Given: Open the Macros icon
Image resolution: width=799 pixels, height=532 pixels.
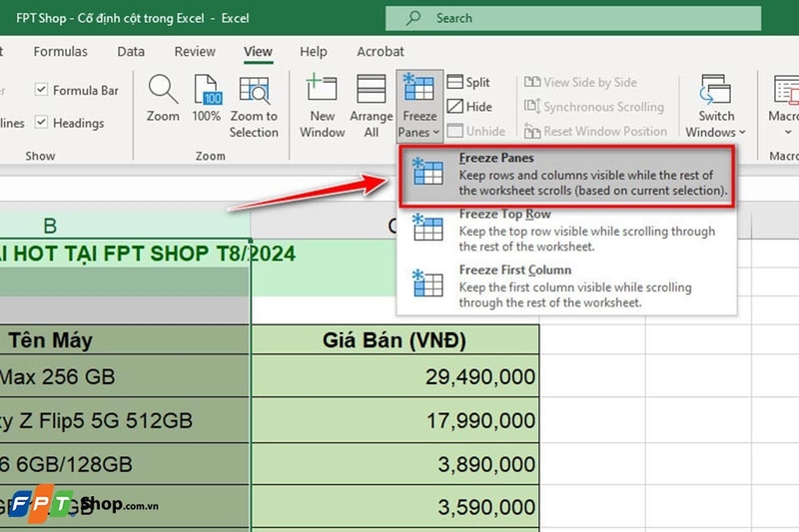Looking at the screenshot, I should tap(786, 89).
